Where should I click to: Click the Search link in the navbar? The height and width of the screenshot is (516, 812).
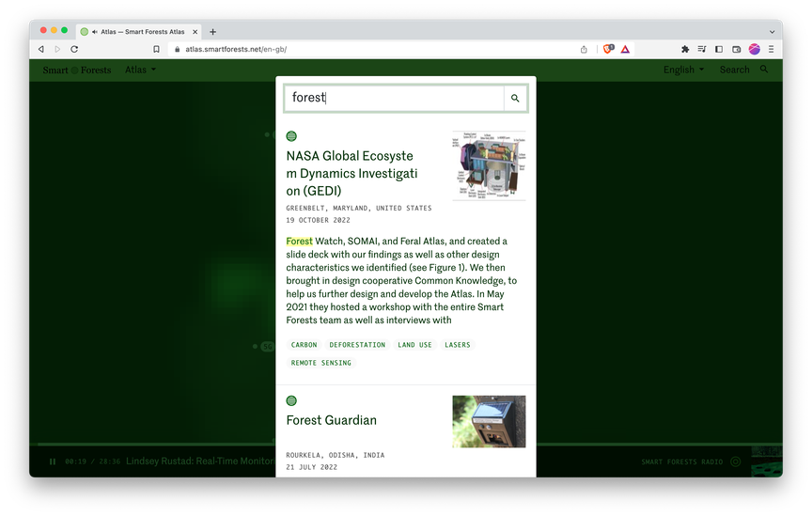click(x=734, y=70)
